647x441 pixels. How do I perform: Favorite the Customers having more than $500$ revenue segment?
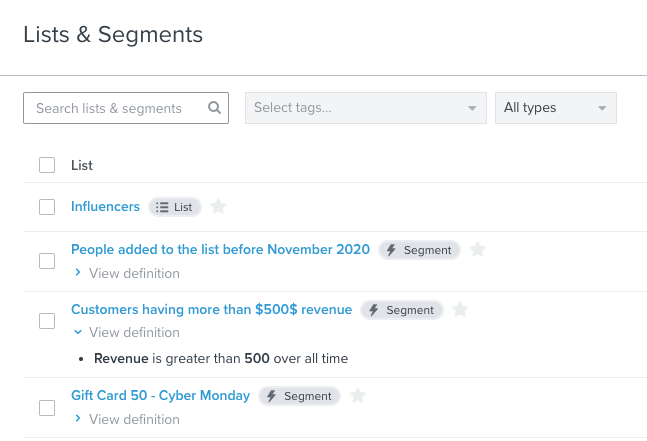[x=459, y=310]
